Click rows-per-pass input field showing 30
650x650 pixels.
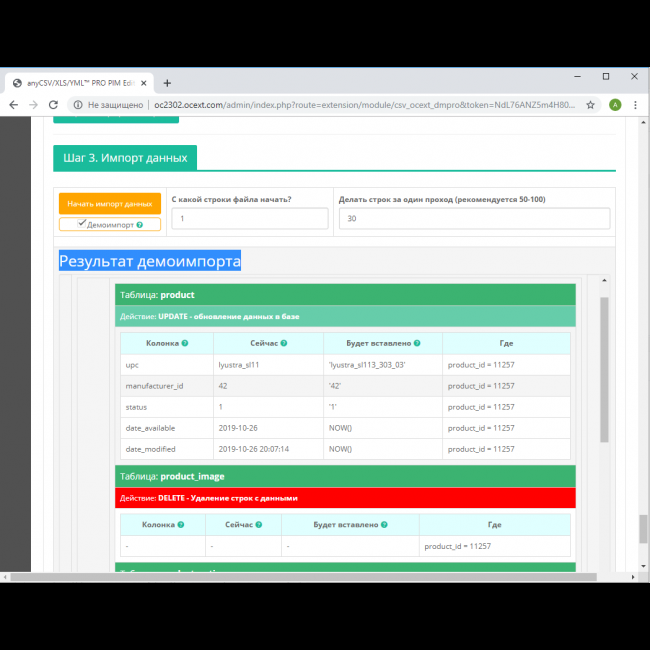coord(474,218)
